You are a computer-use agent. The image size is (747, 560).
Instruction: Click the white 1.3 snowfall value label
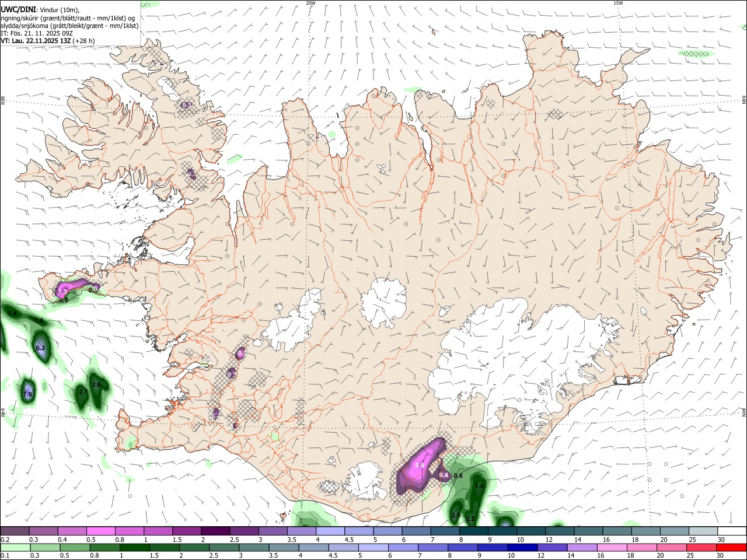[x=62, y=290]
